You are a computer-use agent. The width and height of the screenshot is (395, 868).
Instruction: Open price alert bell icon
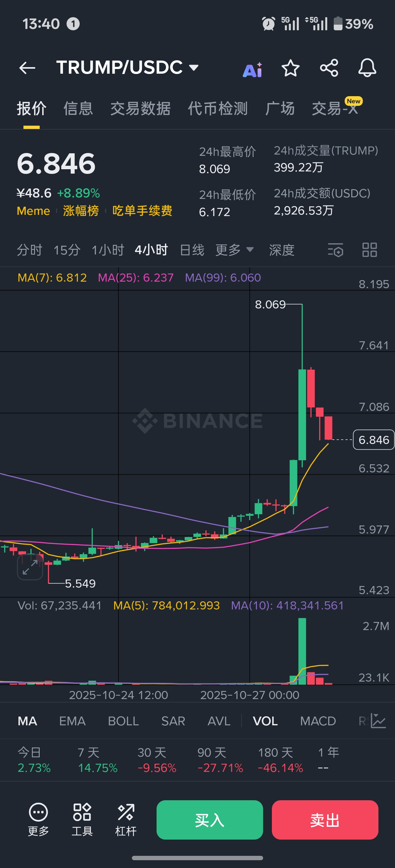[367, 68]
